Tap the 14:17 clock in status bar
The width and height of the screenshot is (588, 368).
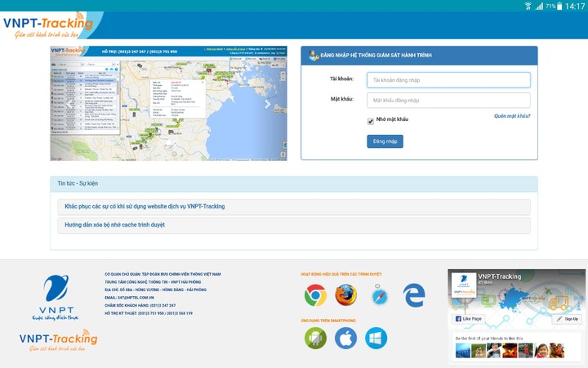pos(575,6)
